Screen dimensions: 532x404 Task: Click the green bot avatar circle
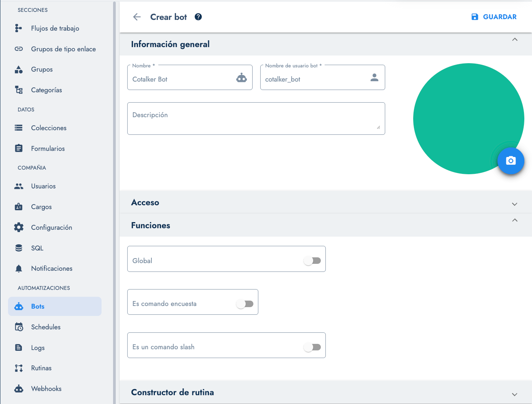468,118
